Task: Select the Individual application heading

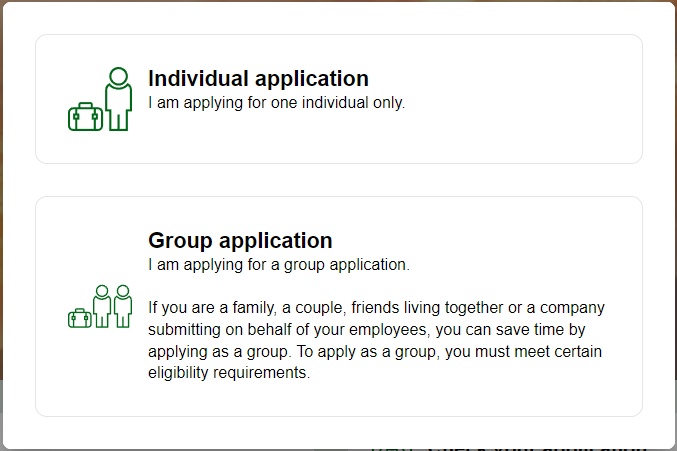Action: 258,79
